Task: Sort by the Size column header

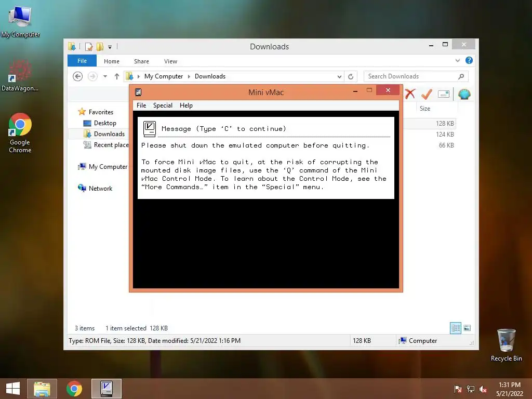Action: point(425,109)
